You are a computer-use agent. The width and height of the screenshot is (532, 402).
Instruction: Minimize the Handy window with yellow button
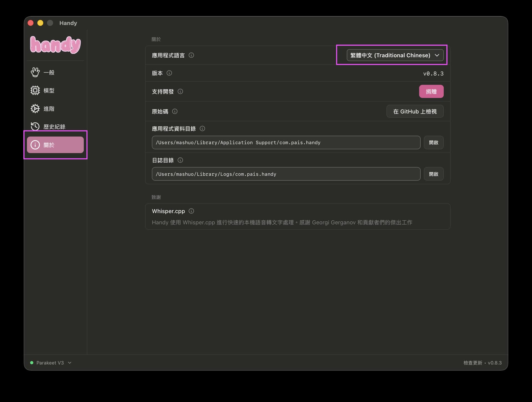40,23
